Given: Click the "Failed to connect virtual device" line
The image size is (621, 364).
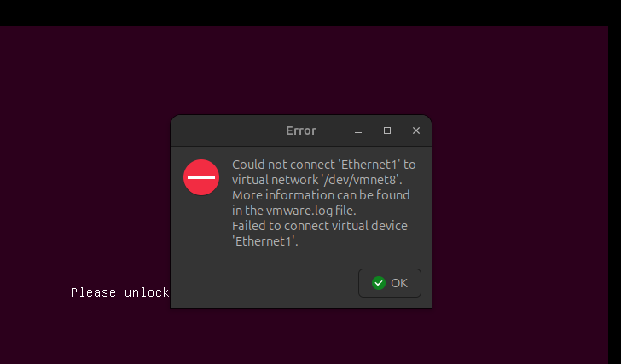Looking at the screenshot, I should coord(320,226).
